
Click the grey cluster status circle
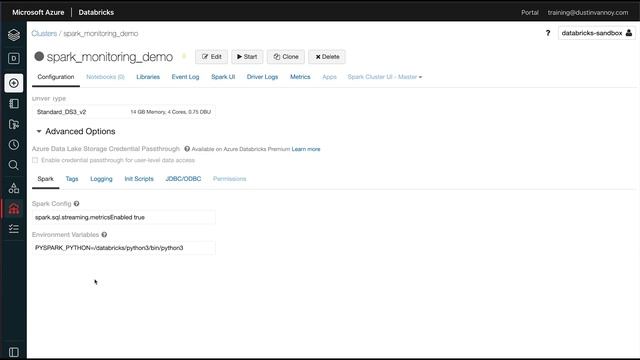pyautogui.click(x=39, y=56)
